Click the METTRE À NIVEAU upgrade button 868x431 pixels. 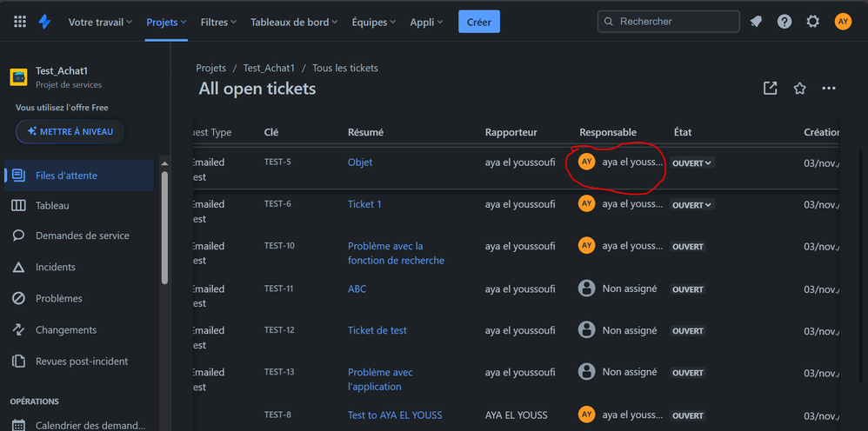[70, 132]
